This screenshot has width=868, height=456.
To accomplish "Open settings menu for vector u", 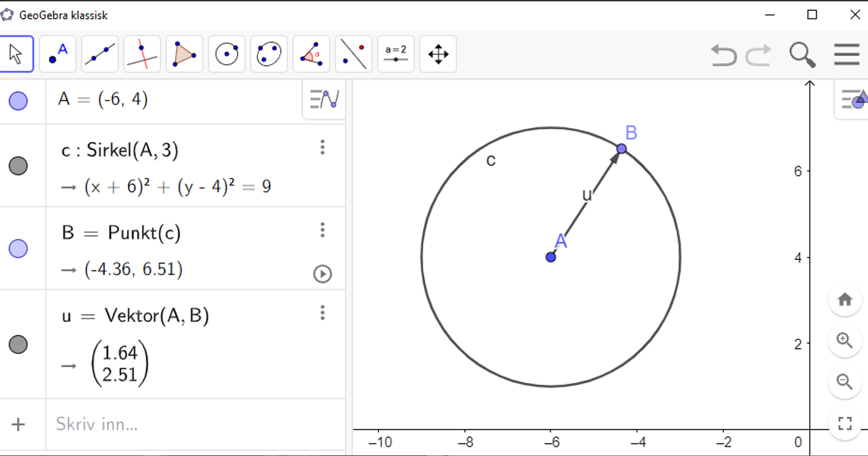I will click(x=323, y=313).
